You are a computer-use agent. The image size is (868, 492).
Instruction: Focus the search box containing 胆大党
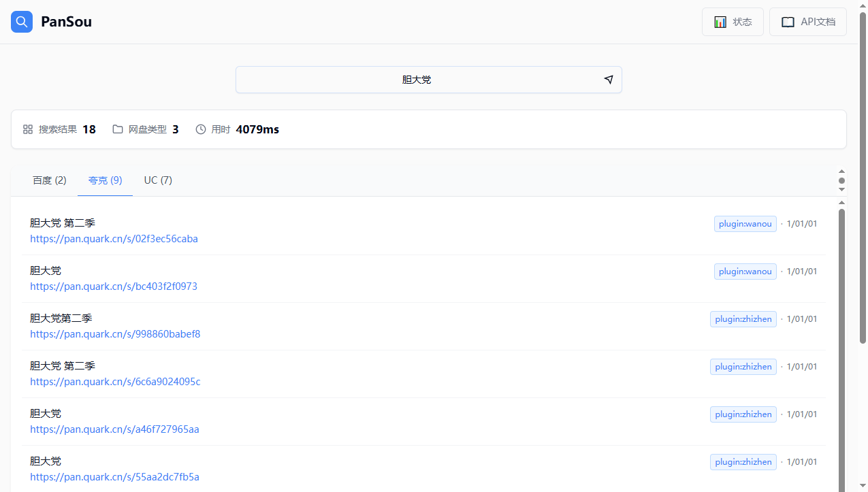pos(429,80)
